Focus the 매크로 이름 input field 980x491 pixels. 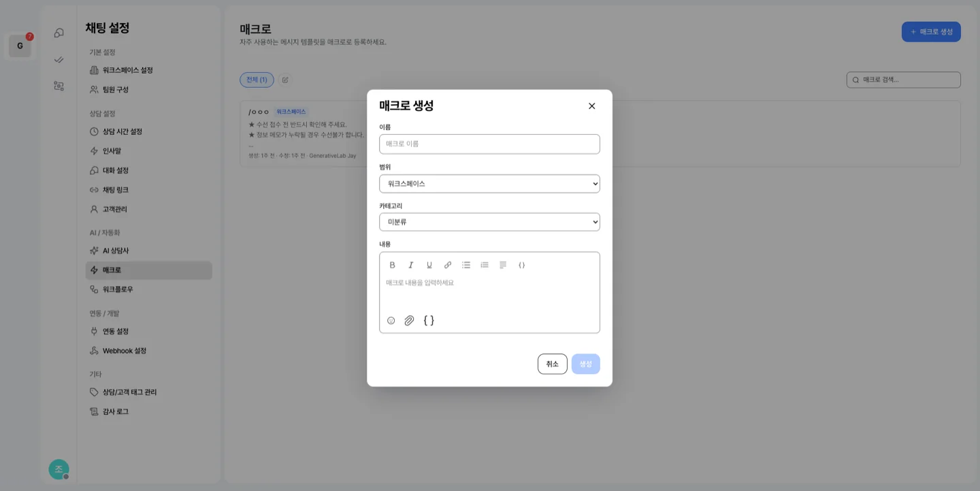click(489, 144)
